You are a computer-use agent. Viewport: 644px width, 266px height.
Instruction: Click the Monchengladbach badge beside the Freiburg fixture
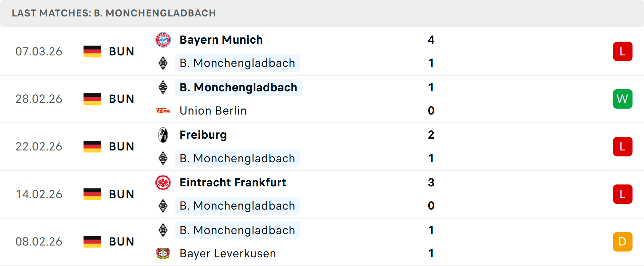click(x=163, y=158)
